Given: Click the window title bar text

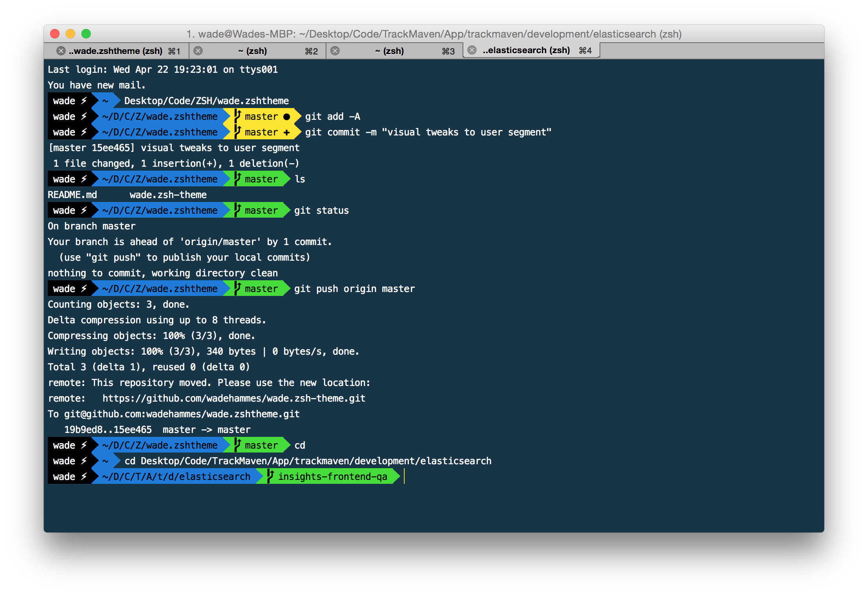Looking at the screenshot, I should point(434,34).
